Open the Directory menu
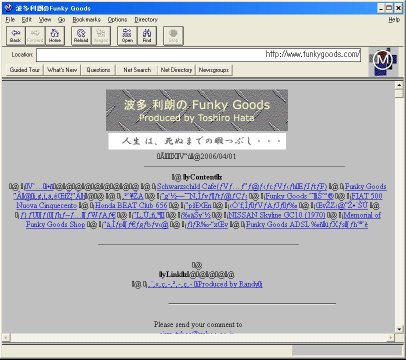The width and height of the screenshot is (406, 360). (x=146, y=20)
